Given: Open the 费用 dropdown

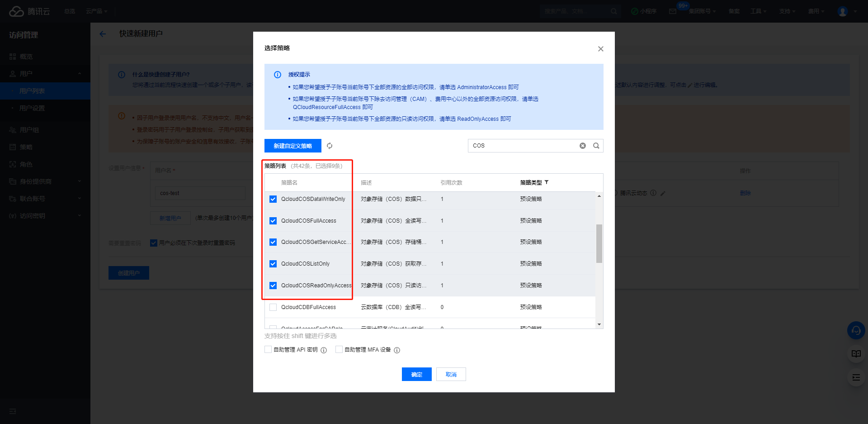Looking at the screenshot, I should (x=816, y=11).
